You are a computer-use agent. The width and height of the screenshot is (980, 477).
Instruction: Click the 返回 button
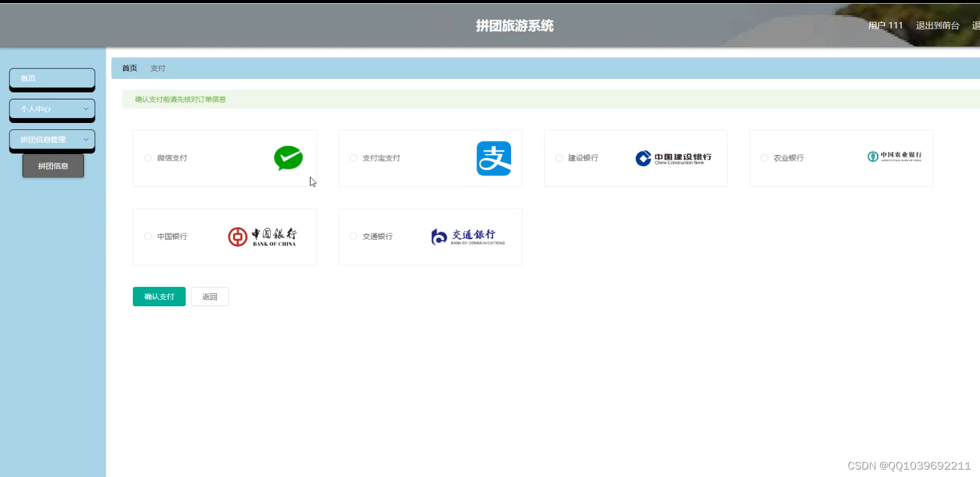tap(210, 297)
